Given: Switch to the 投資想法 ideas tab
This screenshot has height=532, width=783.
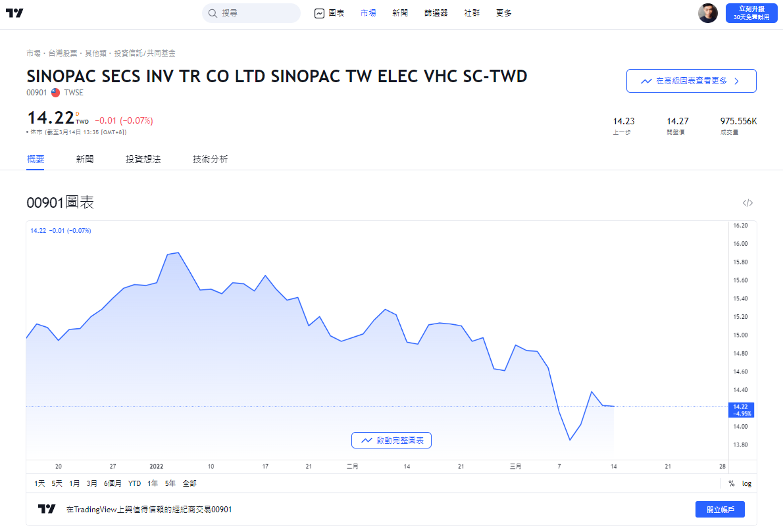Looking at the screenshot, I should click(143, 159).
